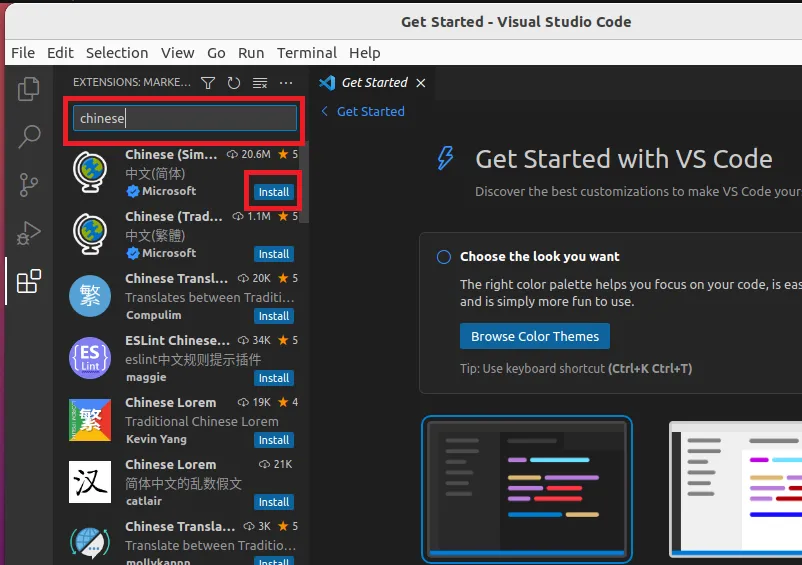Click the 'Chinese (Sim...' extension title
This screenshot has width=802, height=565.
pyautogui.click(x=171, y=154)
